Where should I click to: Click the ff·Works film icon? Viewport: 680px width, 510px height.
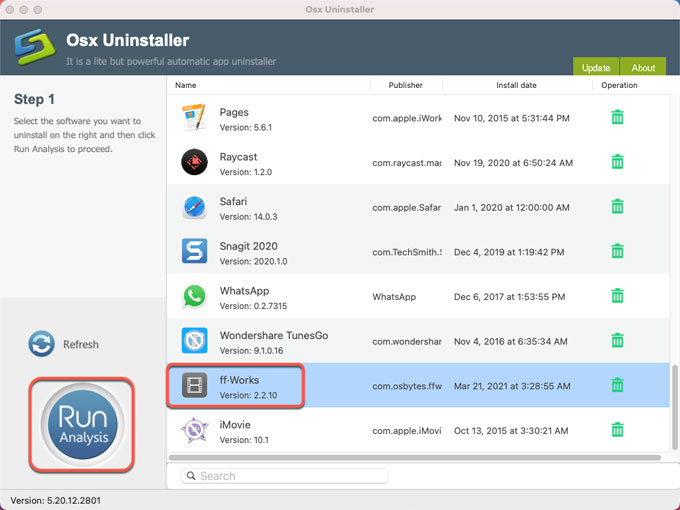click(x=194, y=385)
